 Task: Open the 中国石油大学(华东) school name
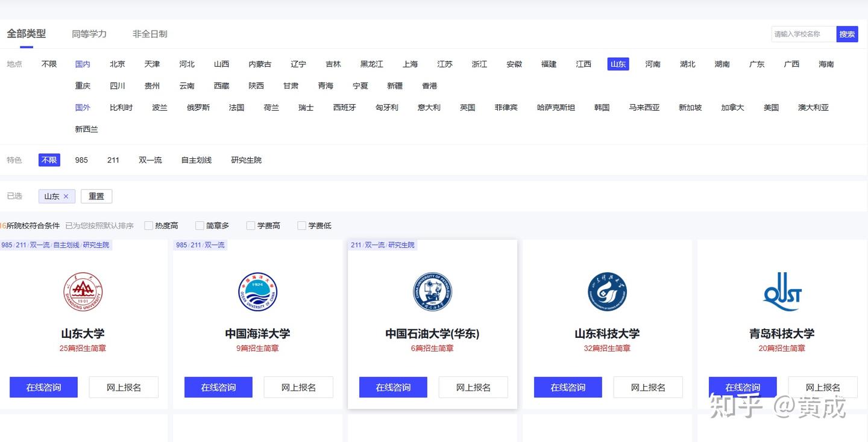pos(432,334)
